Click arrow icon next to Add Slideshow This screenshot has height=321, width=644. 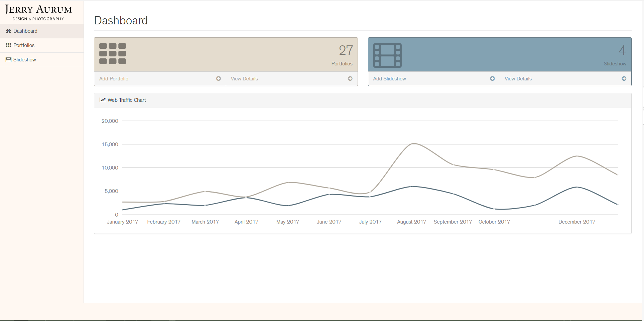[x=492, y=79]
